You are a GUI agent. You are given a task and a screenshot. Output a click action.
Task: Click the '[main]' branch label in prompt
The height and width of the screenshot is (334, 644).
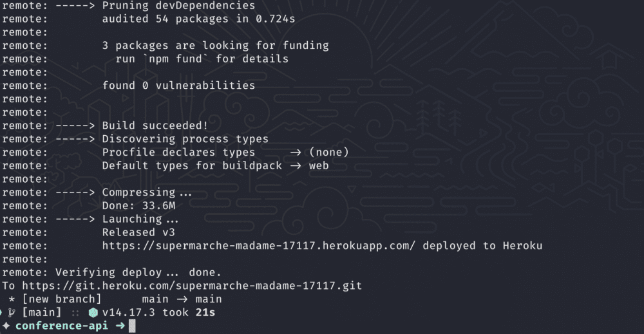42,313
